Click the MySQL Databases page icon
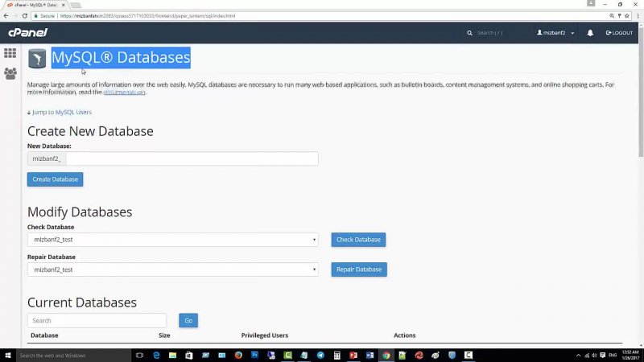Image resolution: width=644 pixels, height=362 pixels. 37,59
